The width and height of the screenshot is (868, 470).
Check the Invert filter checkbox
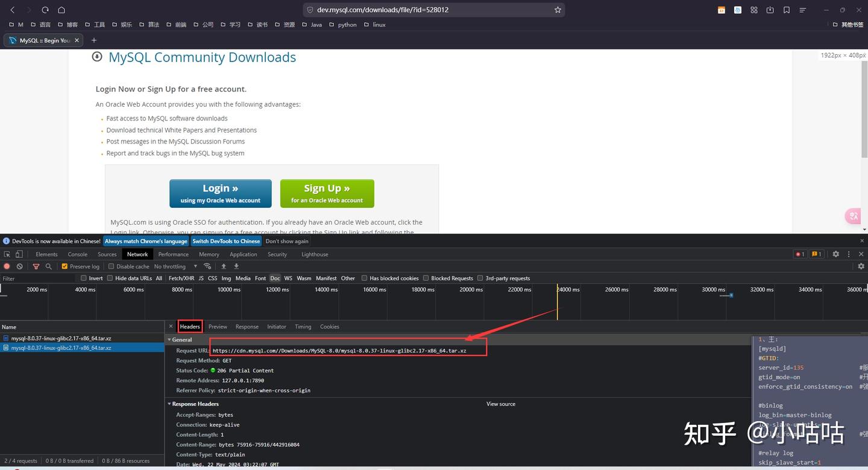click(x=84, y=278)
